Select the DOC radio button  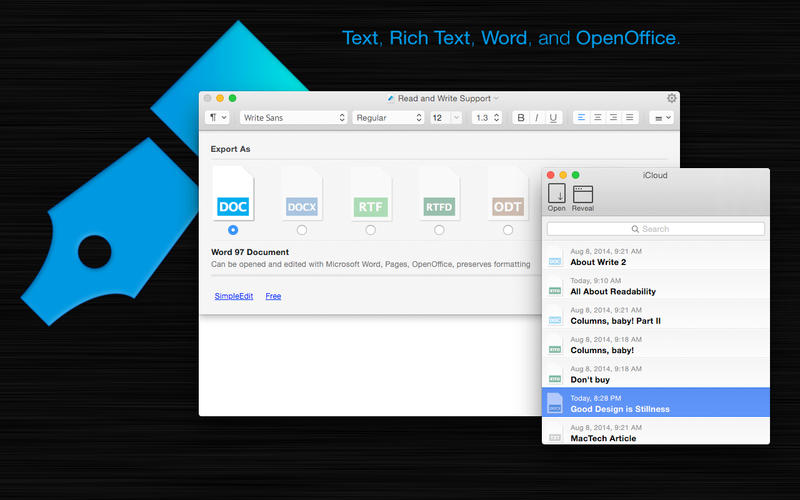233,230
